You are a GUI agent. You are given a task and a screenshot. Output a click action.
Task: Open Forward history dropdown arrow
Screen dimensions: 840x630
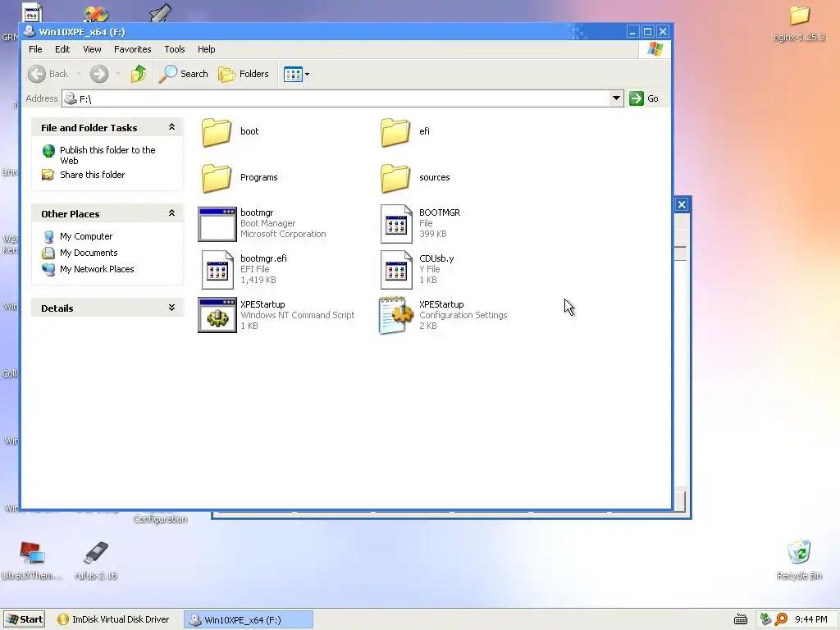(x=118, y=74)
